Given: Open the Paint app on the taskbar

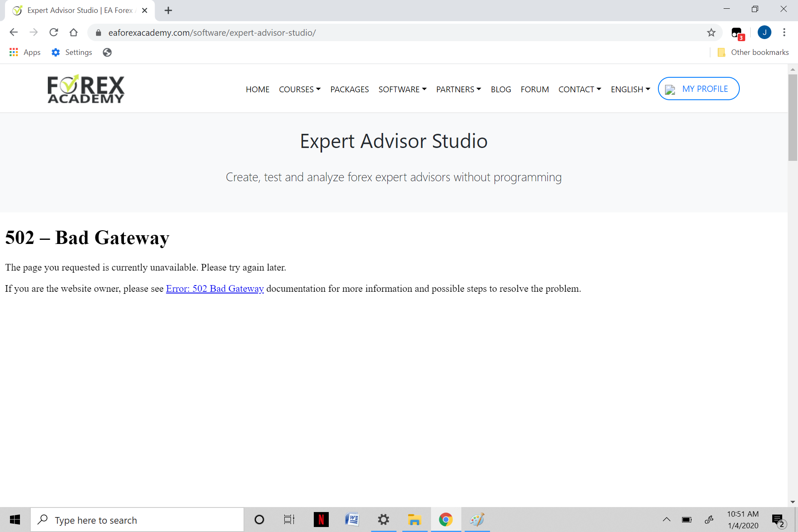Looking at the screenshot, I should (477, 520).
